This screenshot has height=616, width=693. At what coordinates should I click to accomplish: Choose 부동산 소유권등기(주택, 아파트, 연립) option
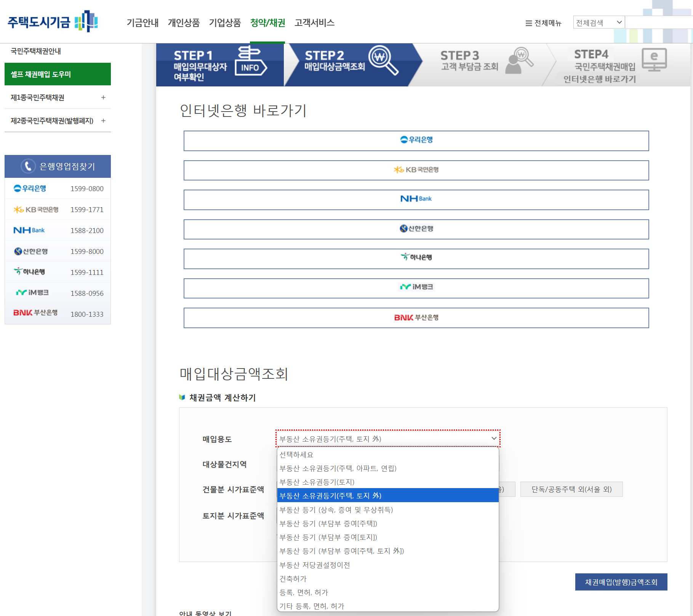click(x=388, y=468)
